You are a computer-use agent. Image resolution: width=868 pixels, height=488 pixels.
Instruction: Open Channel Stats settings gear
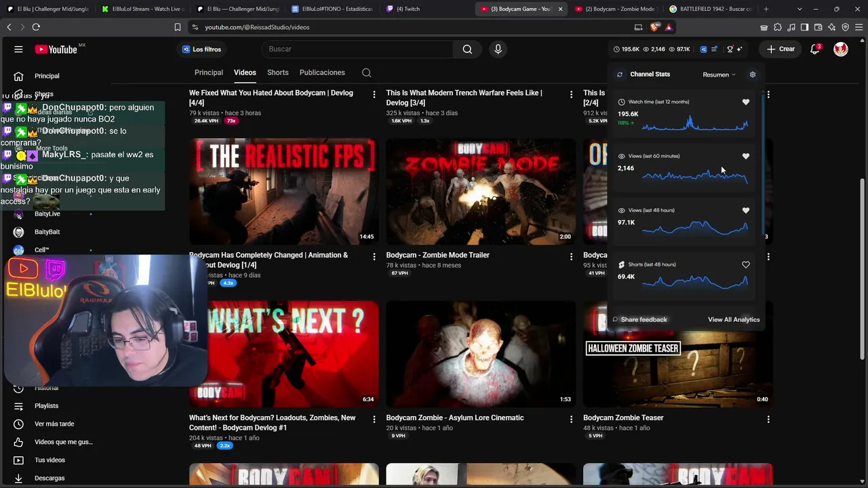(752, 75)
